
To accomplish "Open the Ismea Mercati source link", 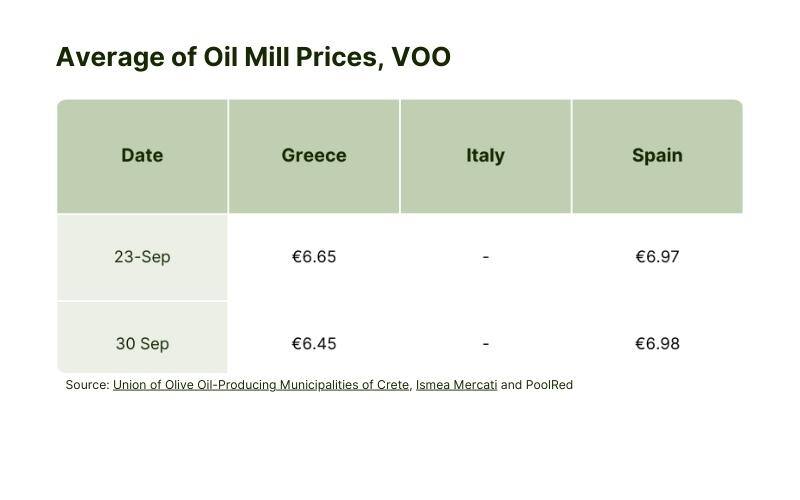I will (x=456, y=385).
